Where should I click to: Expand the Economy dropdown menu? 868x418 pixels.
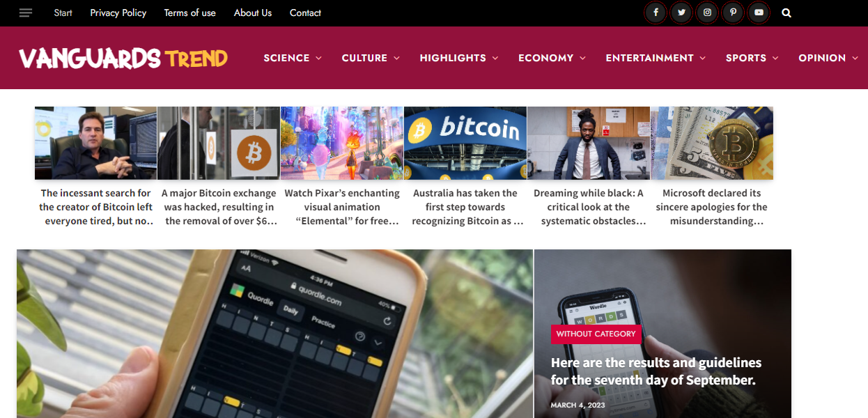pyautogui.click(x=552, y=58)
